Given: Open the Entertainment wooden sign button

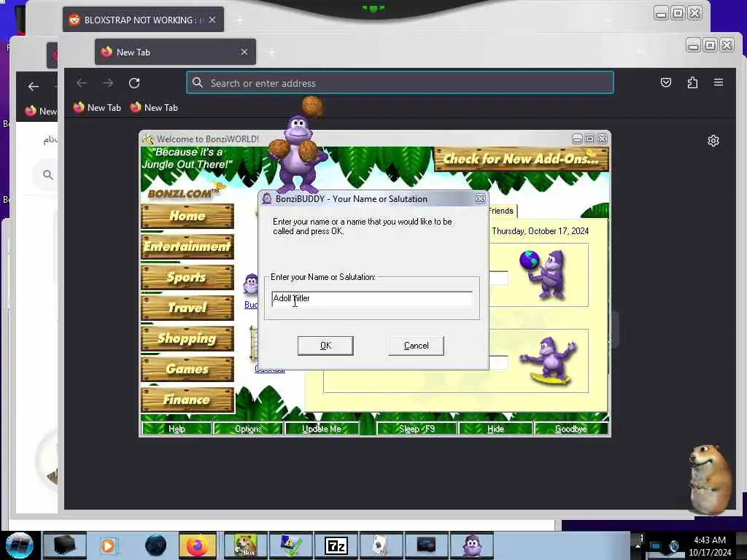Looking at the screenshot, I should click(187, 246).
